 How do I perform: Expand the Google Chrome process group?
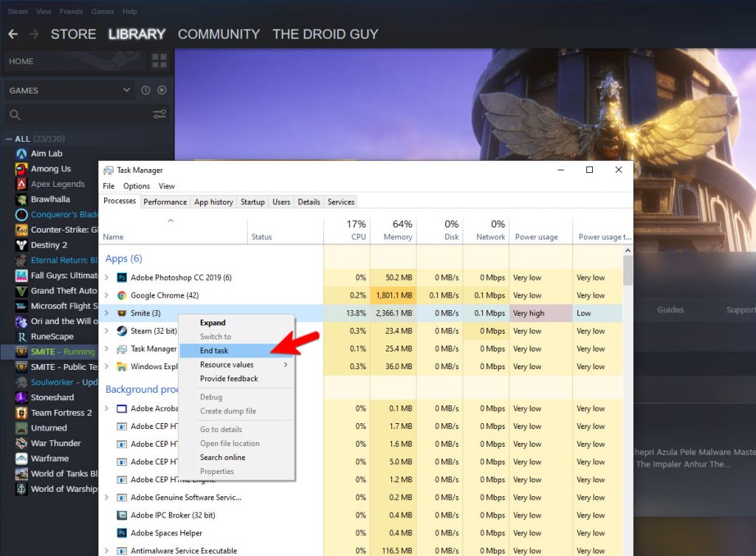coord(107,295)
